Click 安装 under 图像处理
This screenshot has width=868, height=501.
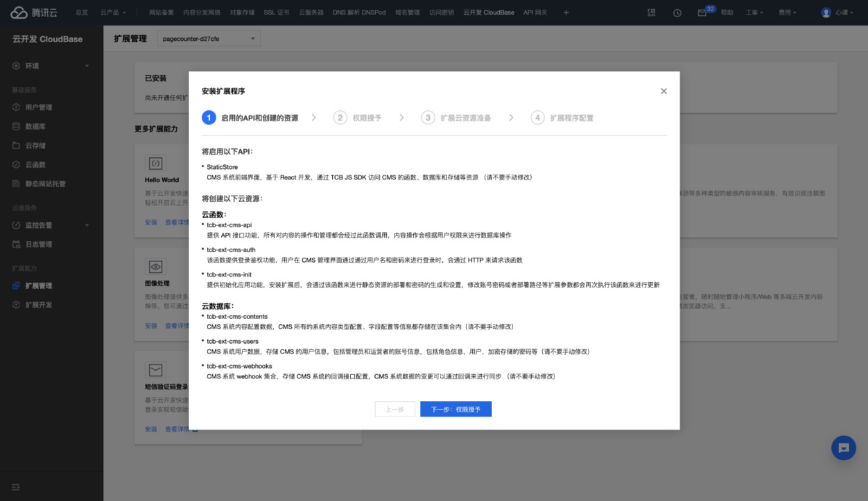tap(151, 326)
